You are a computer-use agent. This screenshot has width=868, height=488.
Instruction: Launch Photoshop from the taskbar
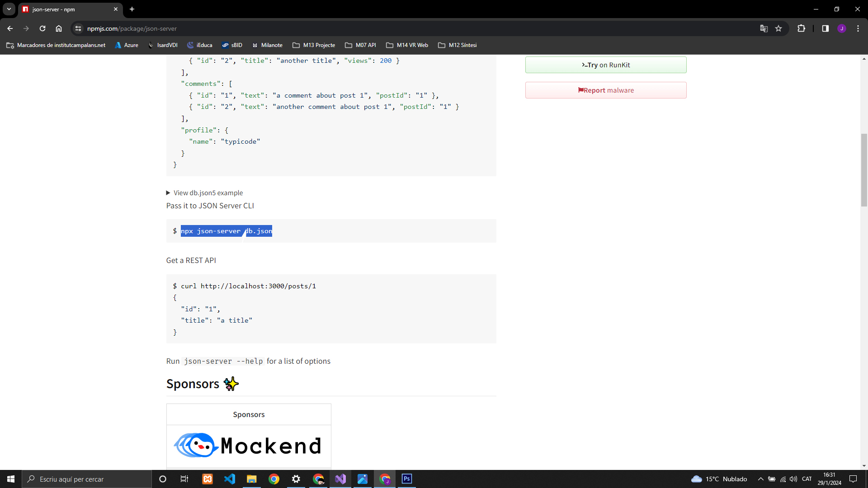click(407, 479)
